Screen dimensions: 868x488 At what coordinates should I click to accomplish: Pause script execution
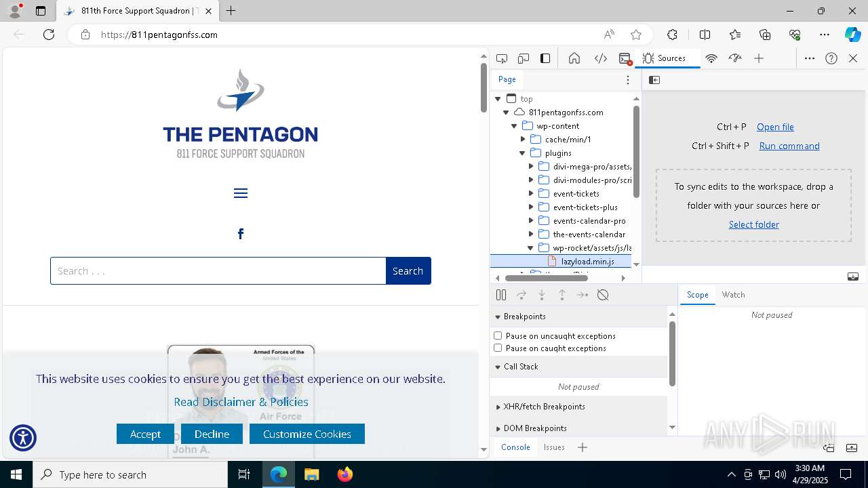tap(501, 295)
